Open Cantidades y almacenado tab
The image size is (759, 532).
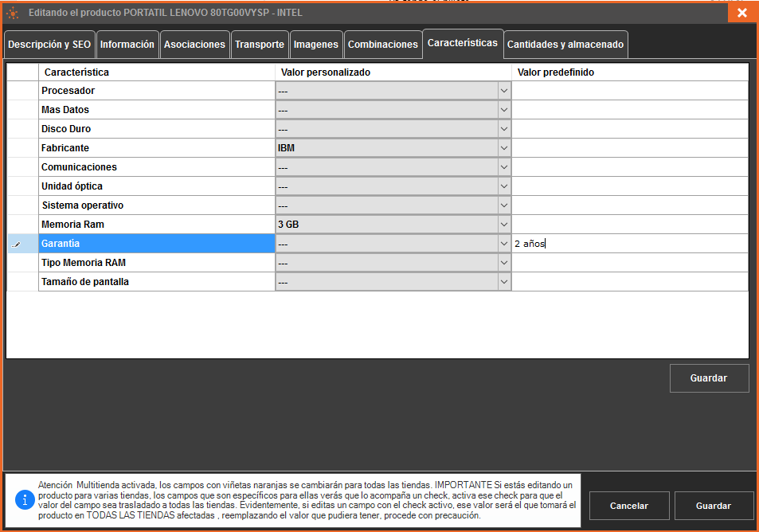pyautogui.click(x=565, y=45)
